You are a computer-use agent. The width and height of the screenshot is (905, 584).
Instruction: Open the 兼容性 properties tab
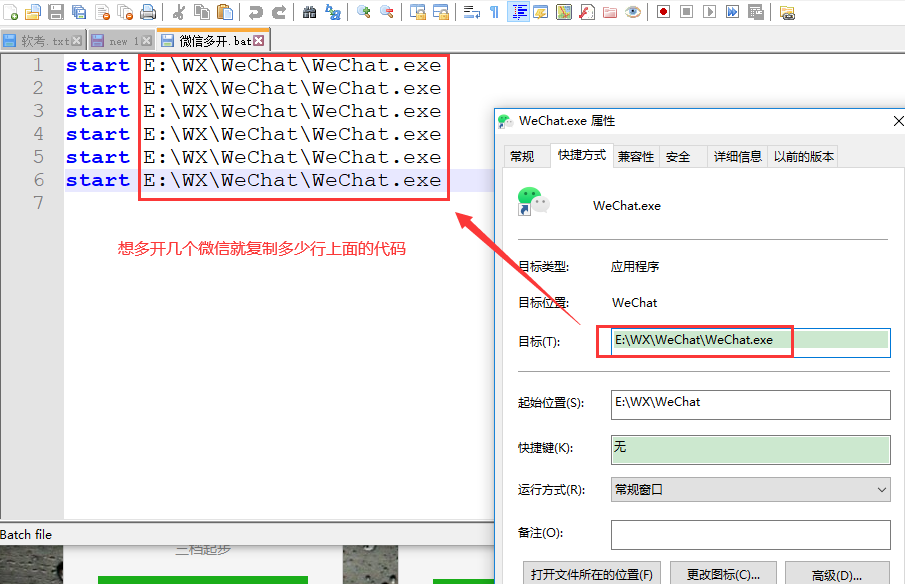tap(635, 156)
